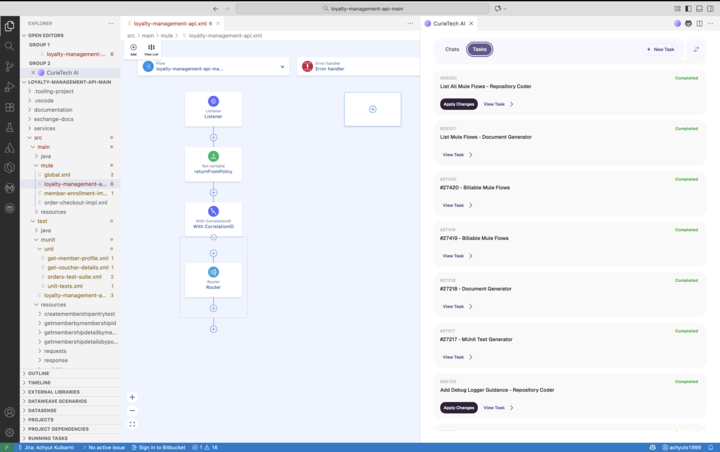
Task: View Task for #27217 MUnit Test Generator
Action: coord(457,357)
